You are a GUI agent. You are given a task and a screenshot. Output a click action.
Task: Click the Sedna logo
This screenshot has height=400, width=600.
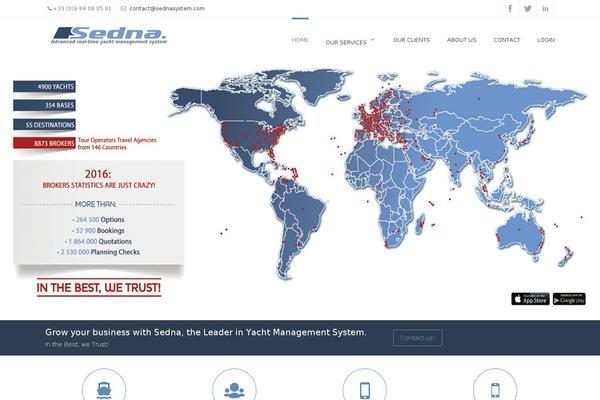tap(109, 36)
